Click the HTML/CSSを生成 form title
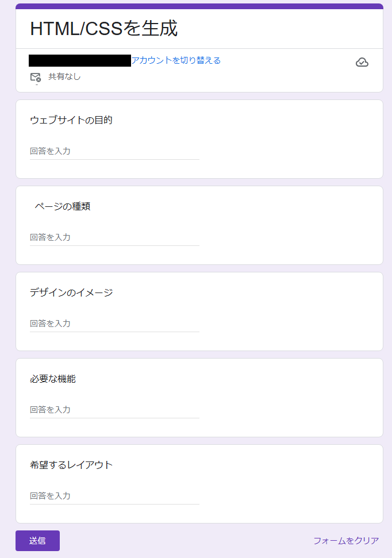 104,29
